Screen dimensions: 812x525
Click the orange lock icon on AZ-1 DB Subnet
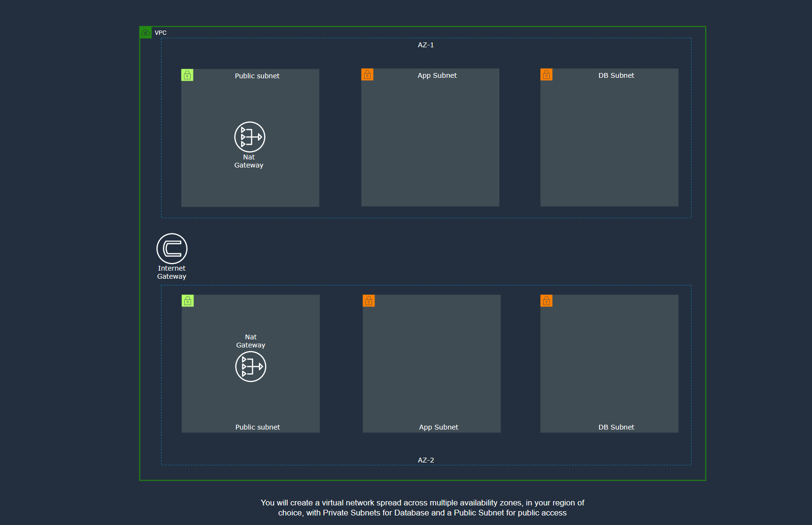click(546, 74)
